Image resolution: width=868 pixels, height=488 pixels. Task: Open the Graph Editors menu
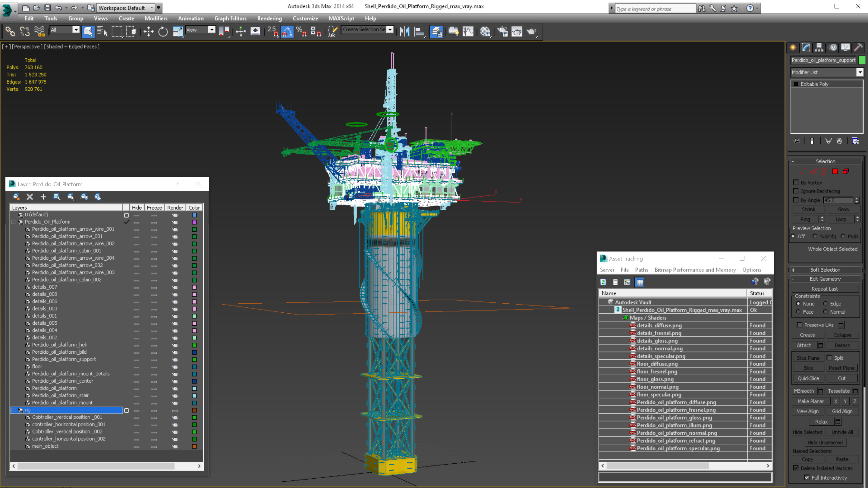(x=231, y=18)
